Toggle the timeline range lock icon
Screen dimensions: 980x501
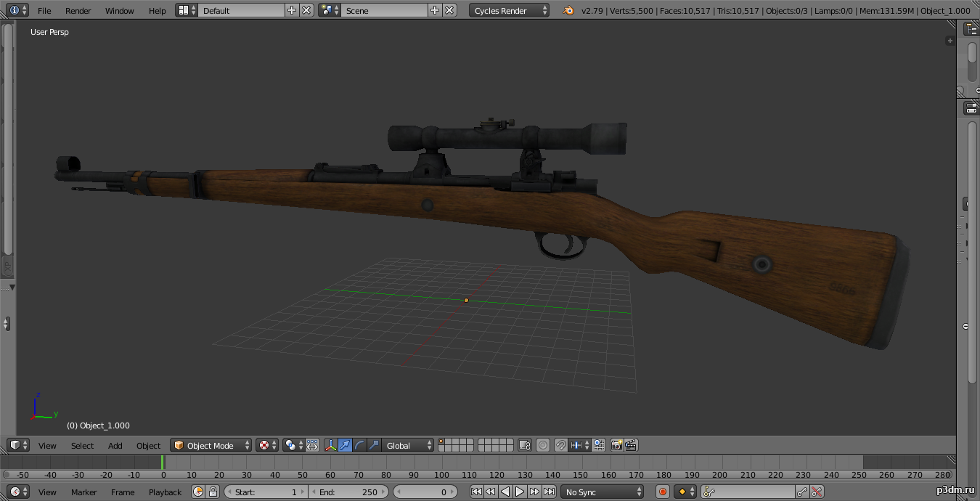click(213, 492)
